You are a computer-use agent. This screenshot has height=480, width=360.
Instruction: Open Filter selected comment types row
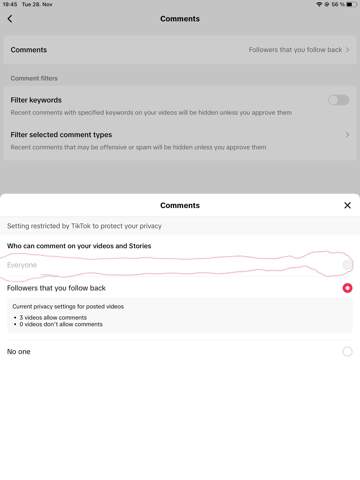pyautogui.click(x=180, y=141)
